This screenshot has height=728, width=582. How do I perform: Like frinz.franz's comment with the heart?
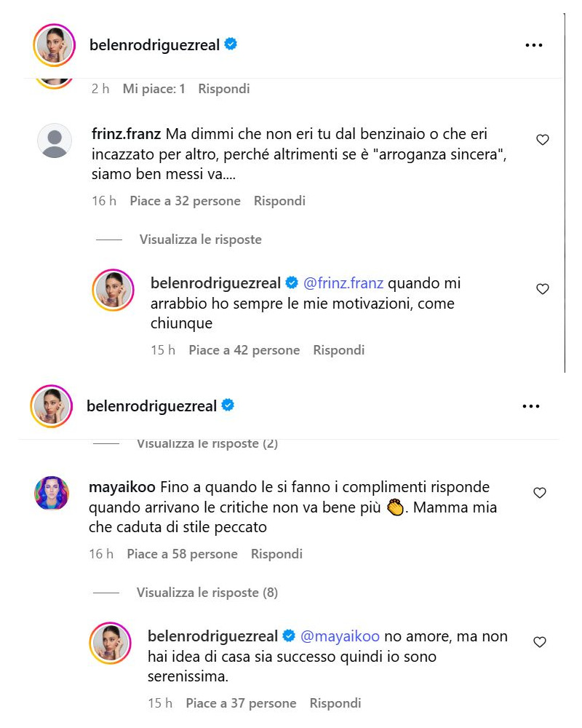(542, 140)
